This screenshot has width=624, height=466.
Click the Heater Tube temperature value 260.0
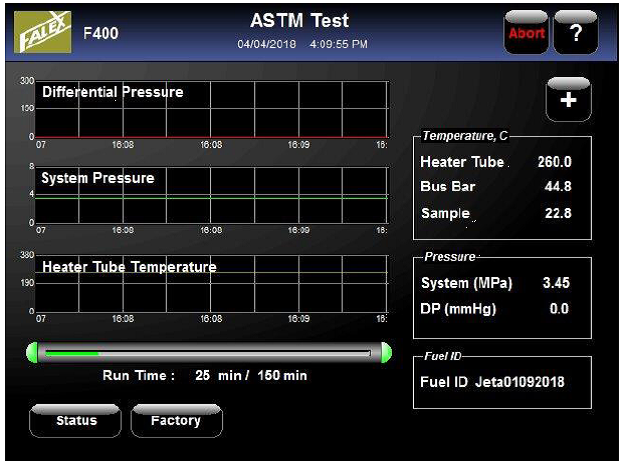[x=552, y=162]
